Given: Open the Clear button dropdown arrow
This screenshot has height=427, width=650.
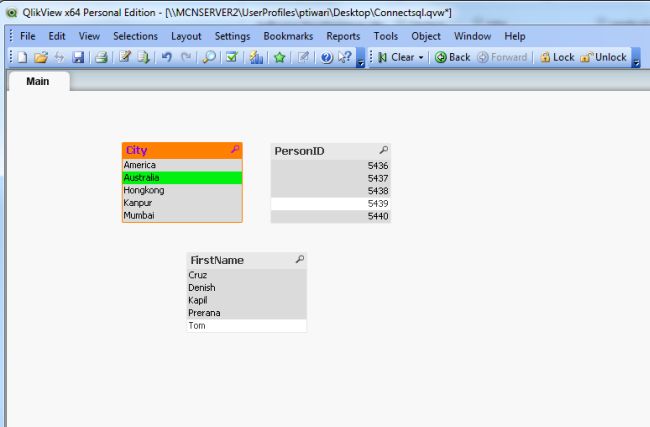Looking at the screenshot, I should [x=421, y=58].
